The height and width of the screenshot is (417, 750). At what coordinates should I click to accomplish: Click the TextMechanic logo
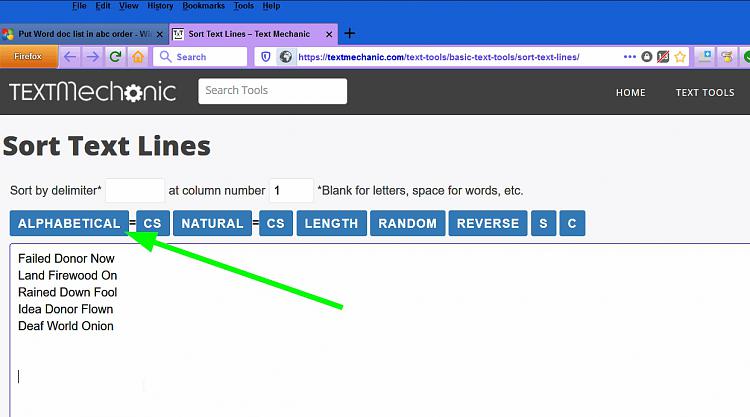[x=92, y=91]
